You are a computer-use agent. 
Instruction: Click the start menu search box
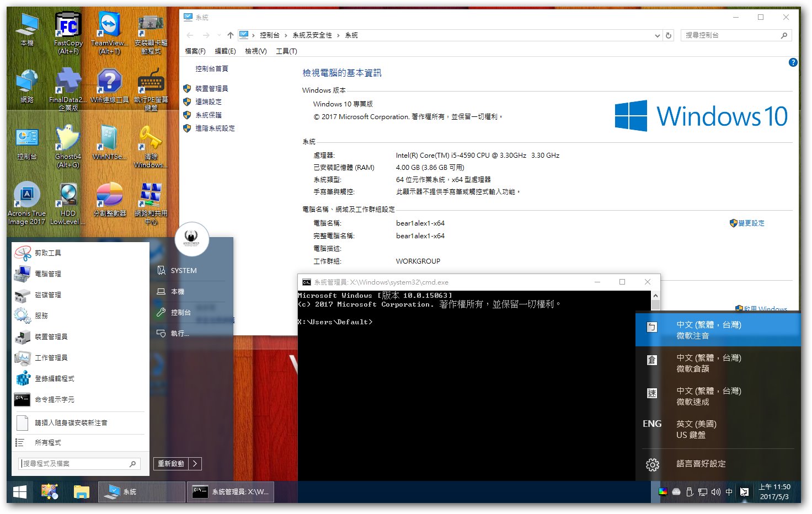[x=79, y=464]
